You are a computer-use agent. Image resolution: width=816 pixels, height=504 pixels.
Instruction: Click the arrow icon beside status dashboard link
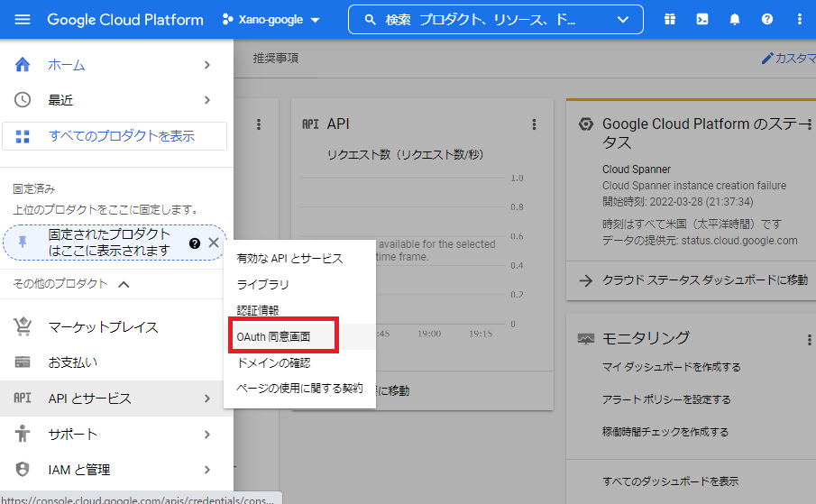pos(586,281)
